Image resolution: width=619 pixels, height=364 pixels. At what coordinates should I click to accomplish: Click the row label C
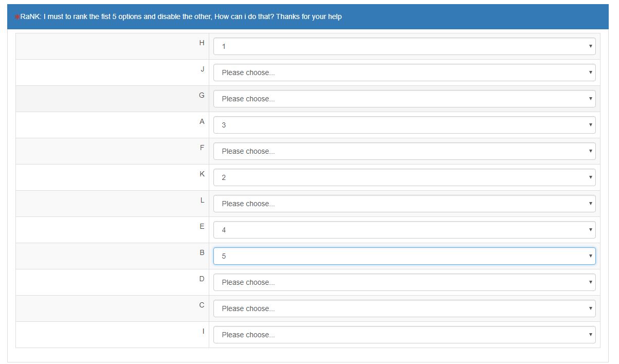tap(202, 305)
